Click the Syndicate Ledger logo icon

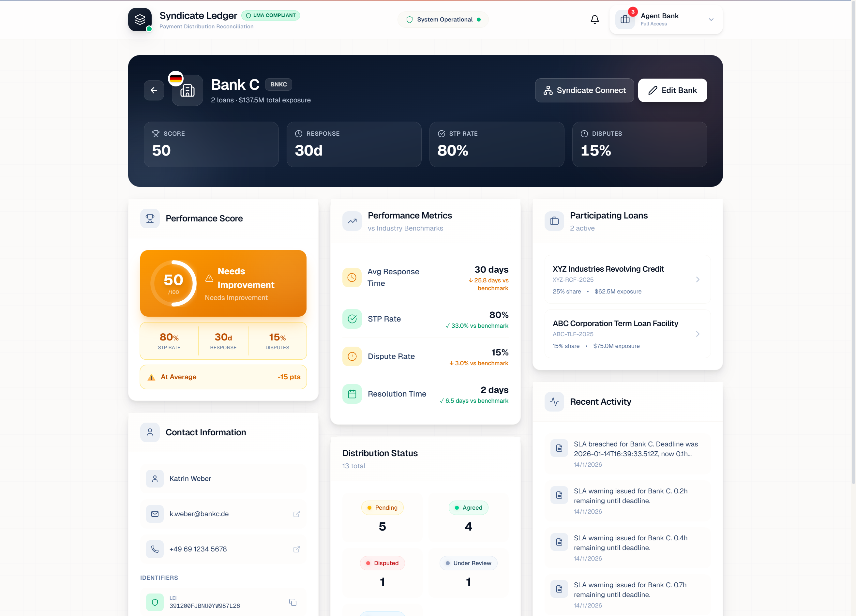tap(140, 20)
